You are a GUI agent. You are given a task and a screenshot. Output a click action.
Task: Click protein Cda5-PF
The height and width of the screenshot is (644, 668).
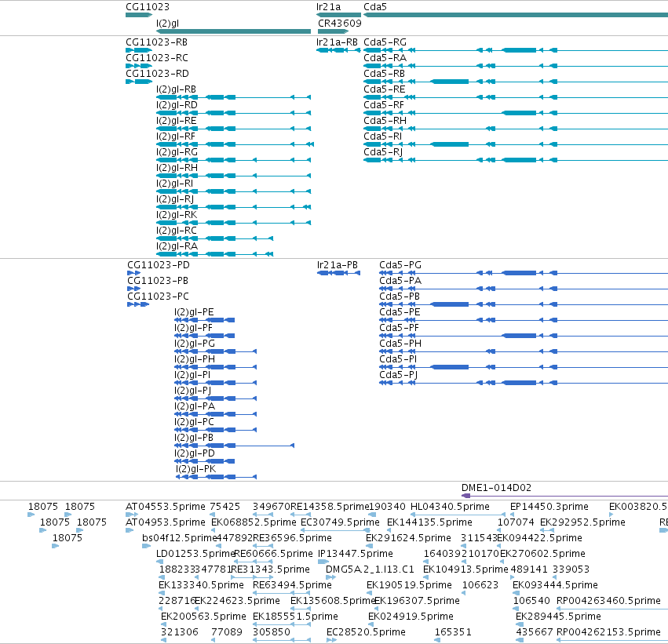524,336
